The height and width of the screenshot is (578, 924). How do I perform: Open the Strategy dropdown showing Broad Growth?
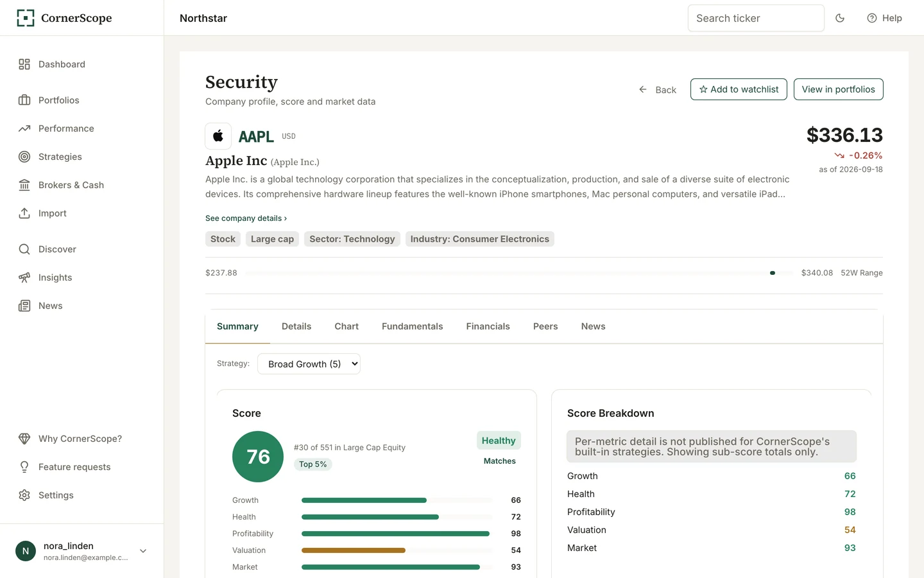309,364
